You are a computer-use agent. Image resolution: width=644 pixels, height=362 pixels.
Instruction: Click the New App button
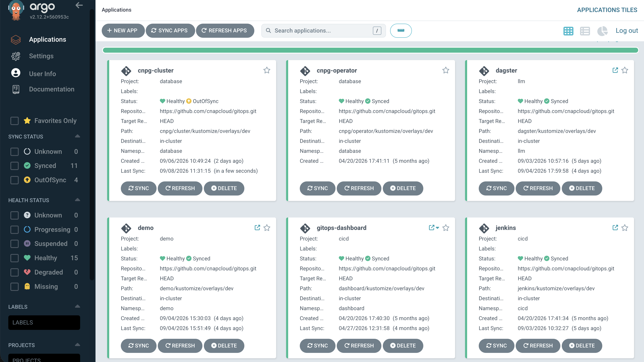[x=123, y=30]
